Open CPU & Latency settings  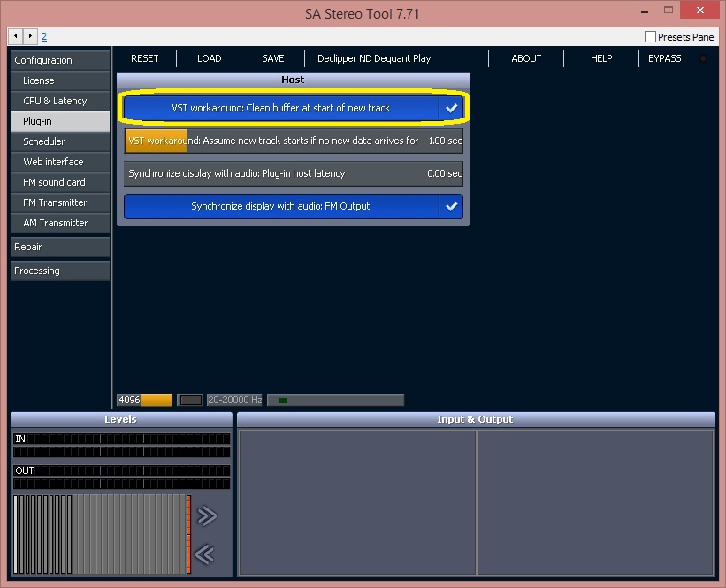[x=60, y=101]
